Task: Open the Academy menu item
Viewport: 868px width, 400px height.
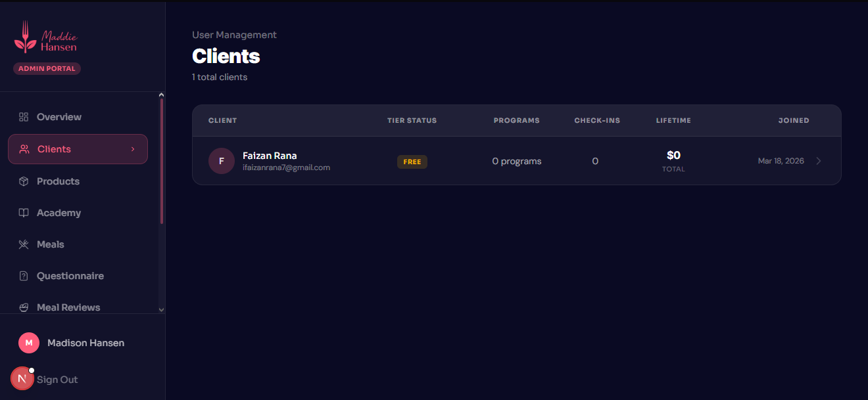Action: [x=59, y=213]
